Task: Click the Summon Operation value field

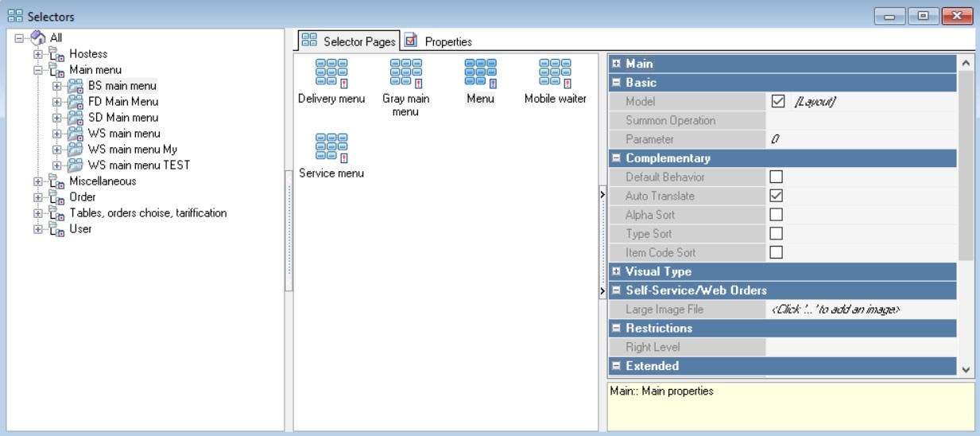Action: coord(862,120)
